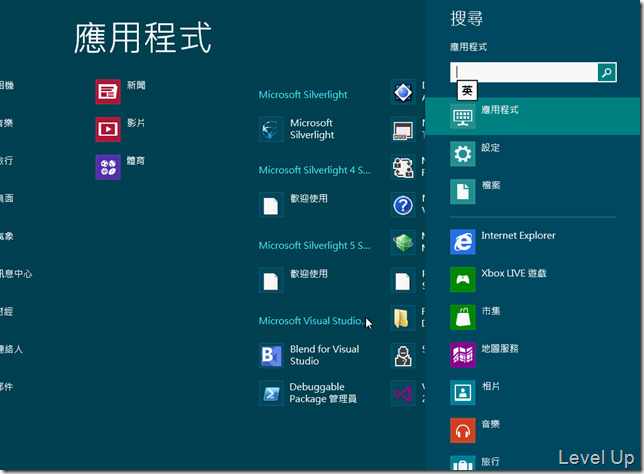Screen dimensions: 644x474
Task: Open 連絡人 in the left column
Action: 11,350
